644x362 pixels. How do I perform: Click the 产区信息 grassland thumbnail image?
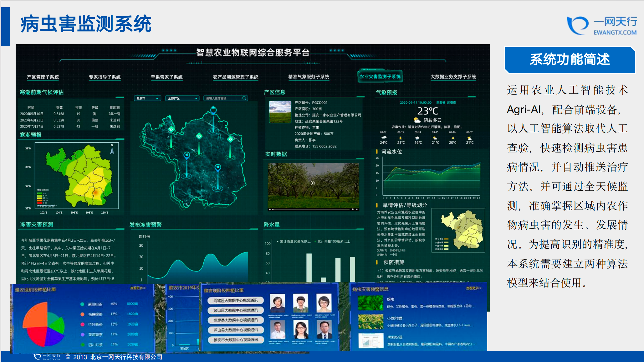pos(280,112)
